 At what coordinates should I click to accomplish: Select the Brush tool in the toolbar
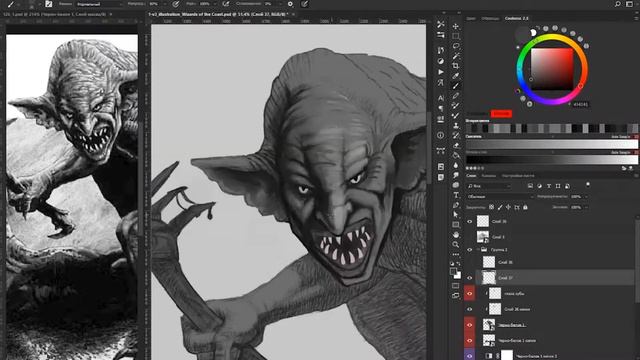[456, 86]
